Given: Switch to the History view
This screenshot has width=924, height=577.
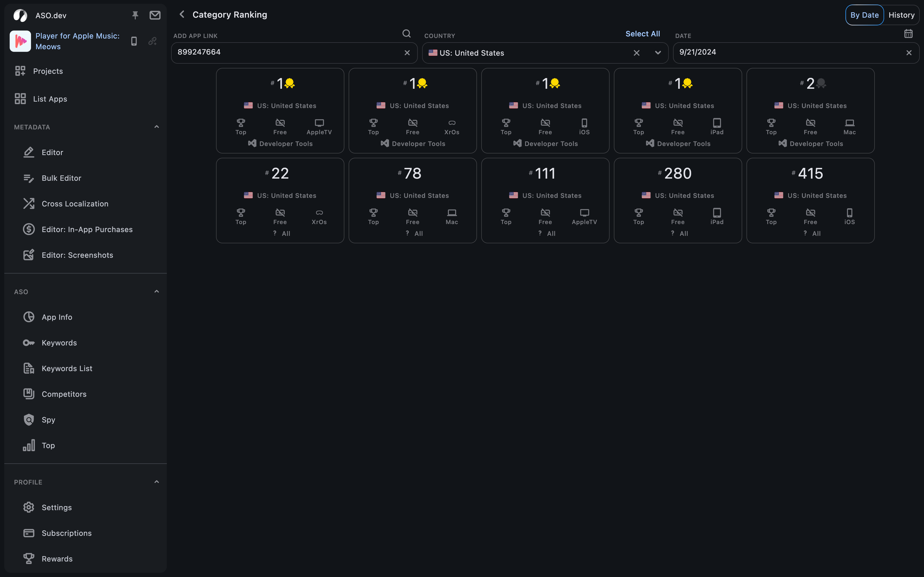Looking at the screenshot, I should [902, 15].
